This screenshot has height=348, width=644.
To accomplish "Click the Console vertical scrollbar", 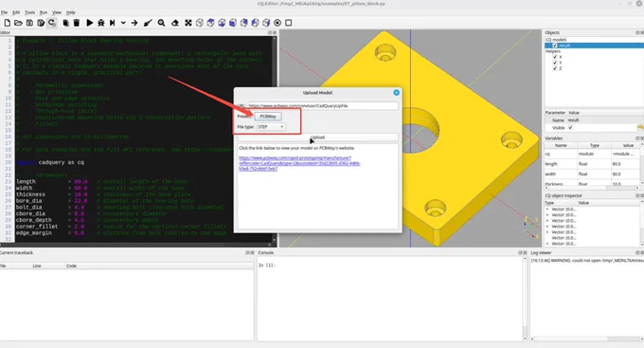I will point(525,299).
